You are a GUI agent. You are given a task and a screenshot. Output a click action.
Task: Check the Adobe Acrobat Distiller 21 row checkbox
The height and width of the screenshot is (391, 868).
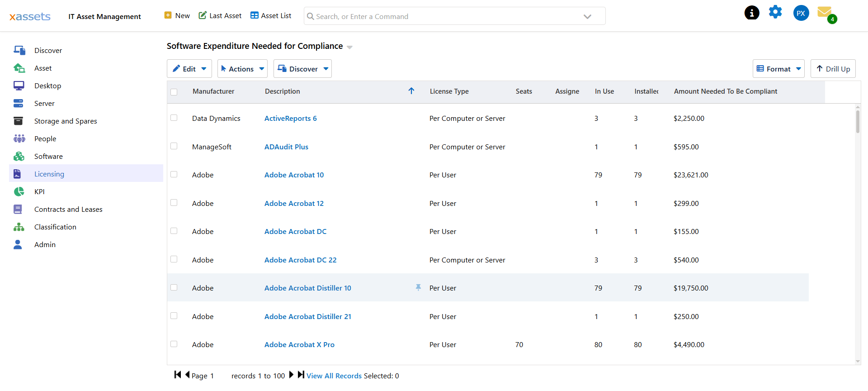[174, 316]
